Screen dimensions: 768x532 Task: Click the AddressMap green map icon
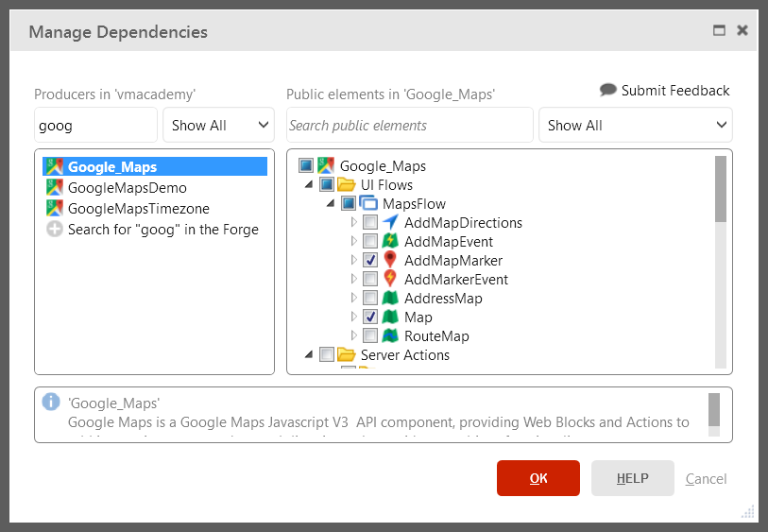[390, 299]
